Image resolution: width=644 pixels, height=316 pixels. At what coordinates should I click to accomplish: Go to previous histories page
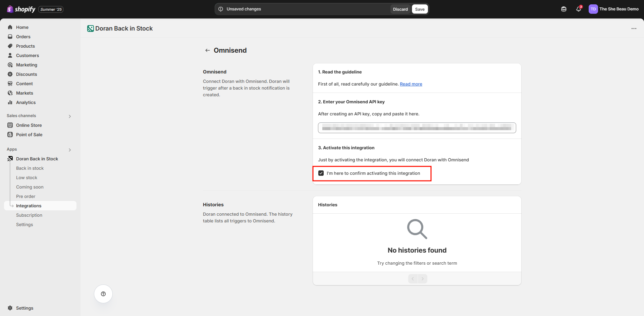tap(413, 279)
